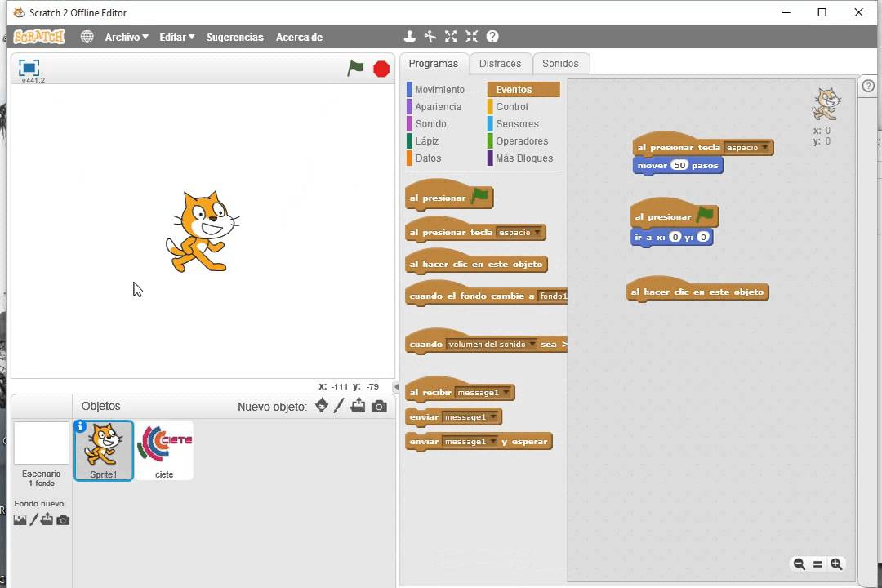Screen dimensions: 882x588
Task: Open message1 dropdown in 'enviar' block
Action: [470, 417]
